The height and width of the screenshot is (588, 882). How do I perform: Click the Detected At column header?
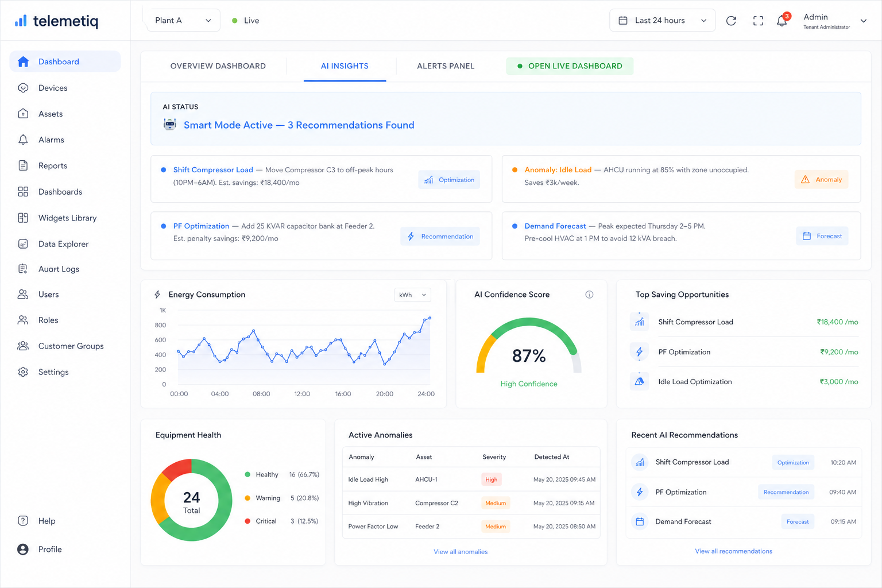[x=552, y=457]
